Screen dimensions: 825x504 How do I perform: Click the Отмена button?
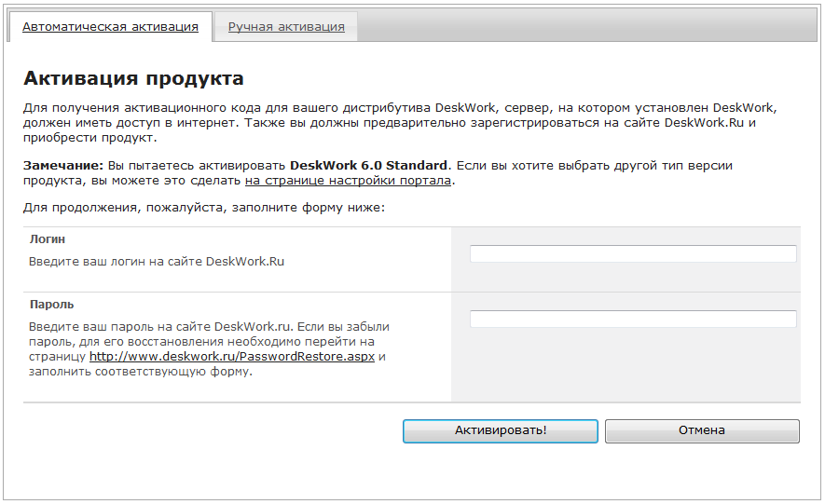coord(702,431)
